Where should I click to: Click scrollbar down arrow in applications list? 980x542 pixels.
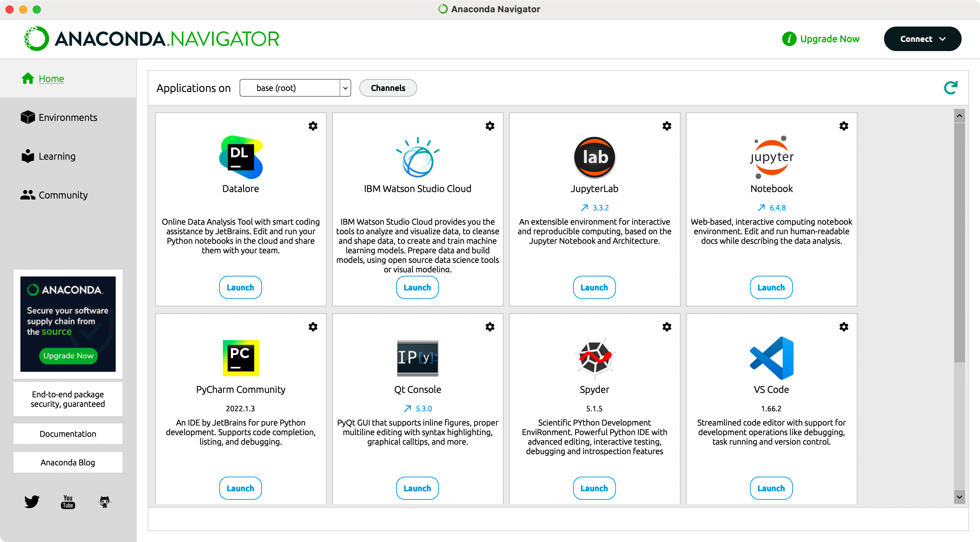959,497
